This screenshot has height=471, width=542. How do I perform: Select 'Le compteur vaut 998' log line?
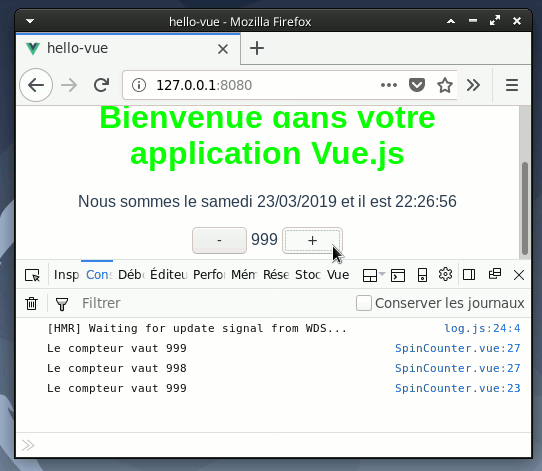(117, 368)
